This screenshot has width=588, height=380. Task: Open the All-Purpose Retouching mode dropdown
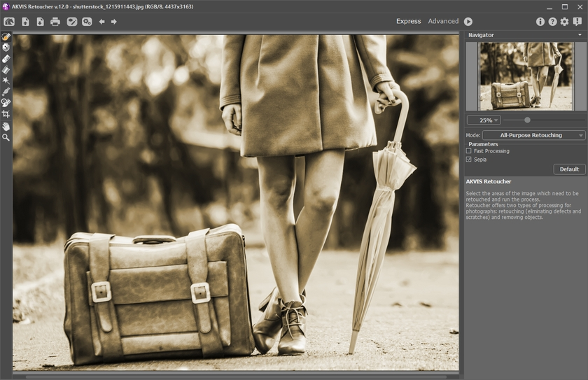[x=533, y=135]
